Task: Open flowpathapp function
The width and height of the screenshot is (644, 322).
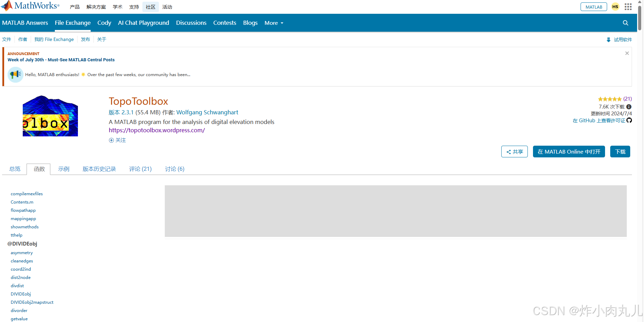Action: (23, 210)
